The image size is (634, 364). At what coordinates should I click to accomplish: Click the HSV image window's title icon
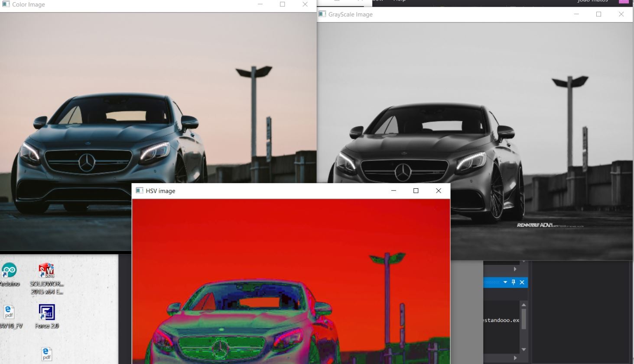click(x=139, y=190)
